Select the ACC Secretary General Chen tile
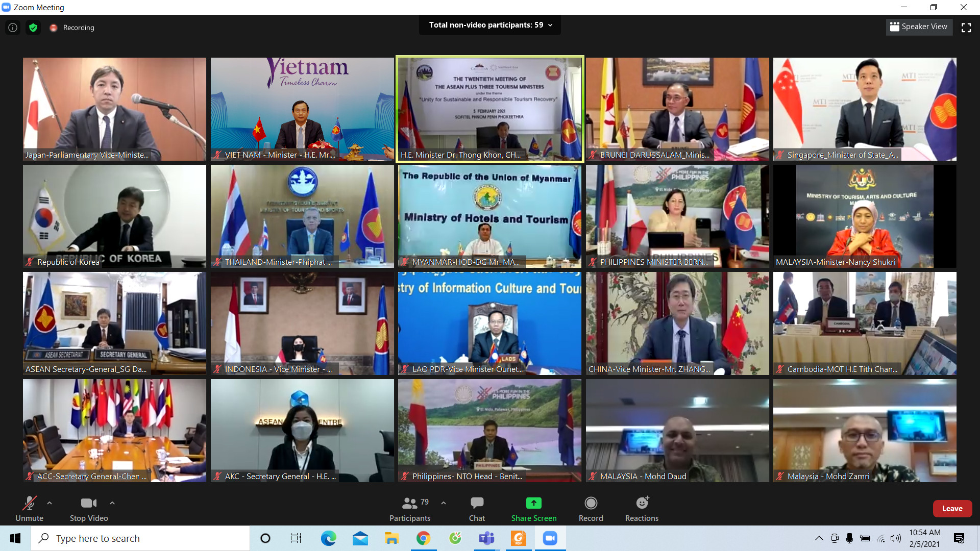Viewport: 980px width, 551px height. 114,431
